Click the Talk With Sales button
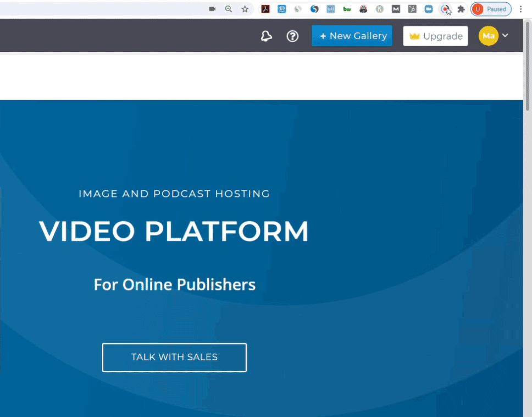The height and width of the screenshot is (417, 532). [x=174, y=357]
